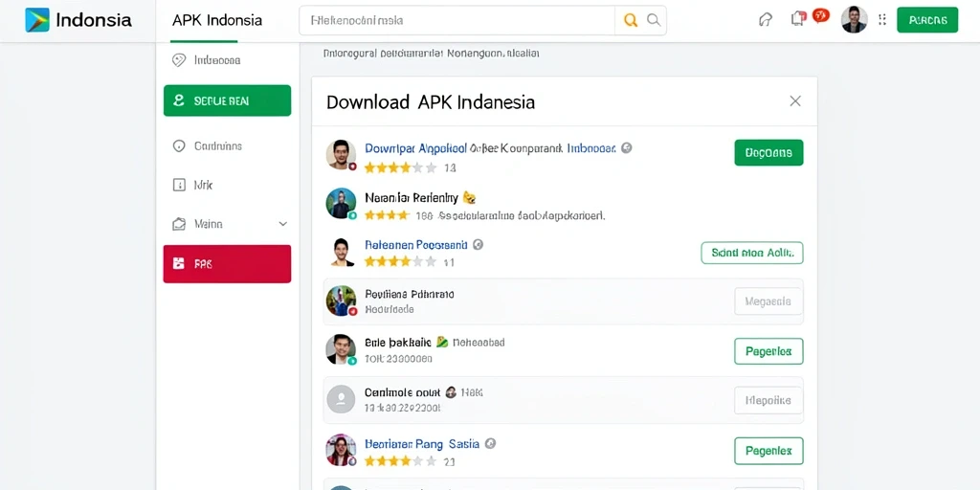980x490 pixels.
Task: Click avatar of the Peyiliana Pdnarao row
Action: click(x=342, y=301)
